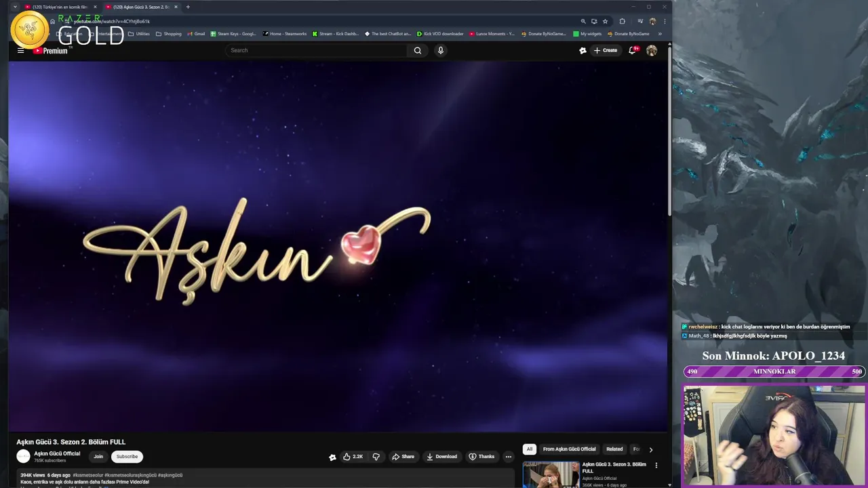
Task: Show next chips with the right arrow
Action: click(x=651, y=449)
